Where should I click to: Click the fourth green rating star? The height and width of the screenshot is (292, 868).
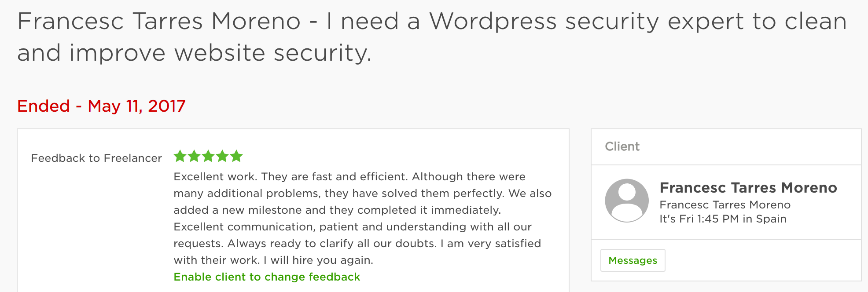[x=222, y=156]
